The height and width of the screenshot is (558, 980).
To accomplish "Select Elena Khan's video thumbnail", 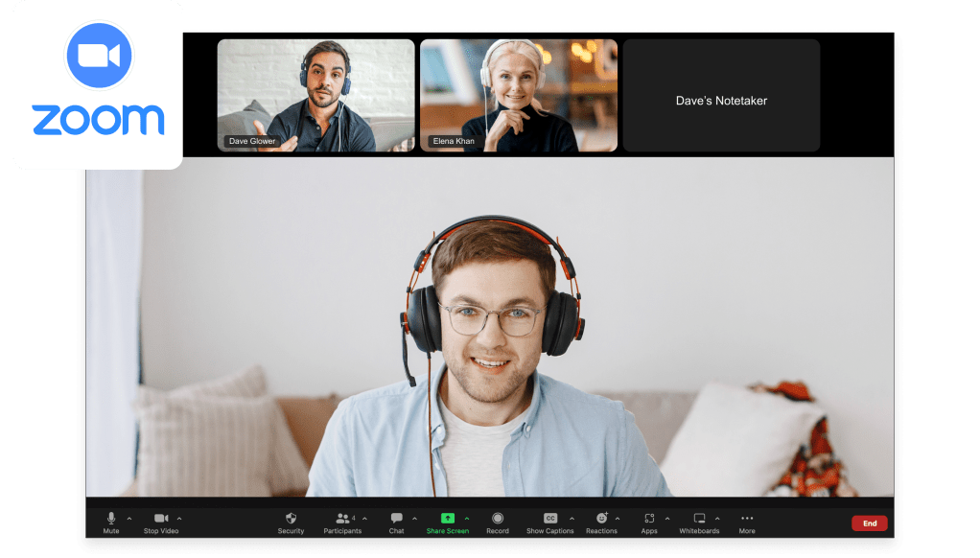I will click(519, 95).
